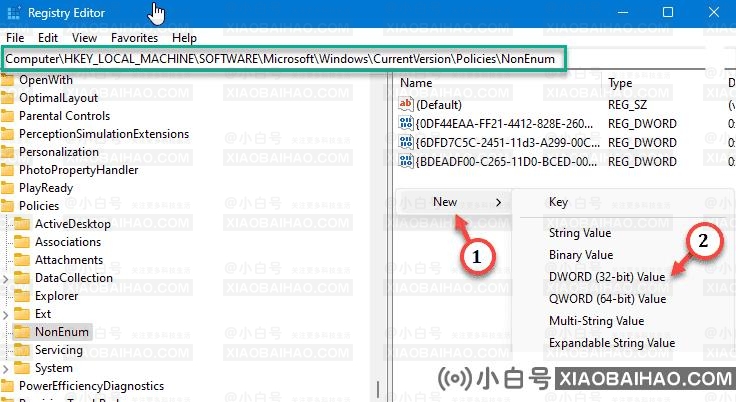Select the Explorer tree label

56,296
